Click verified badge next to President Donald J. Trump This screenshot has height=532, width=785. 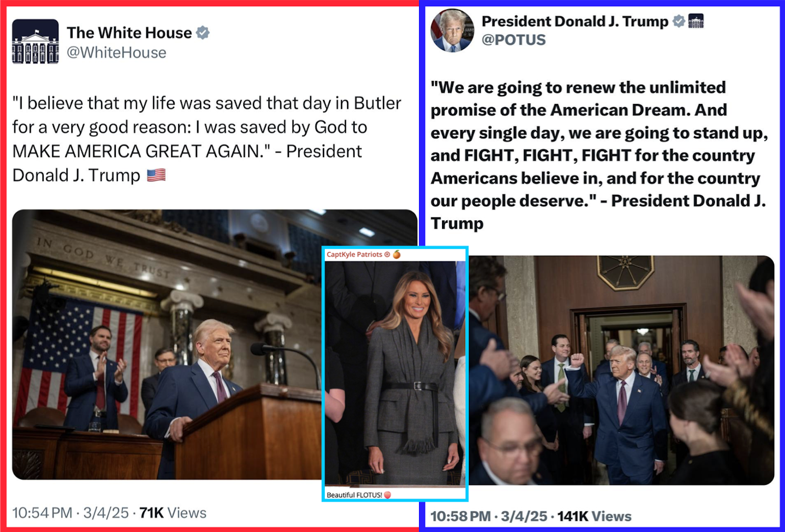(x=679, y=21)
